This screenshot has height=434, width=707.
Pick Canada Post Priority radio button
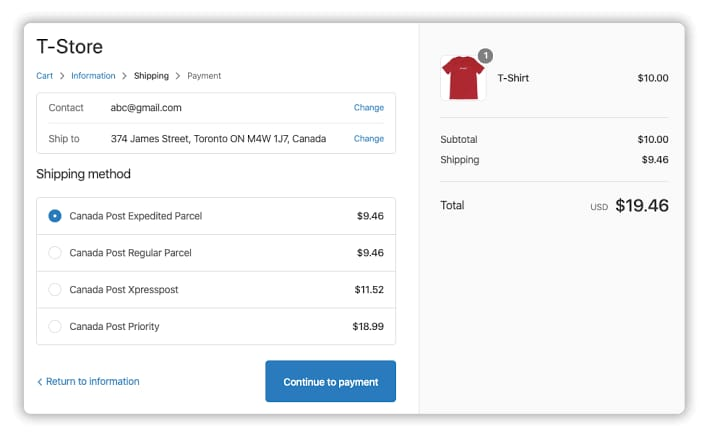(x=55, y=326)
